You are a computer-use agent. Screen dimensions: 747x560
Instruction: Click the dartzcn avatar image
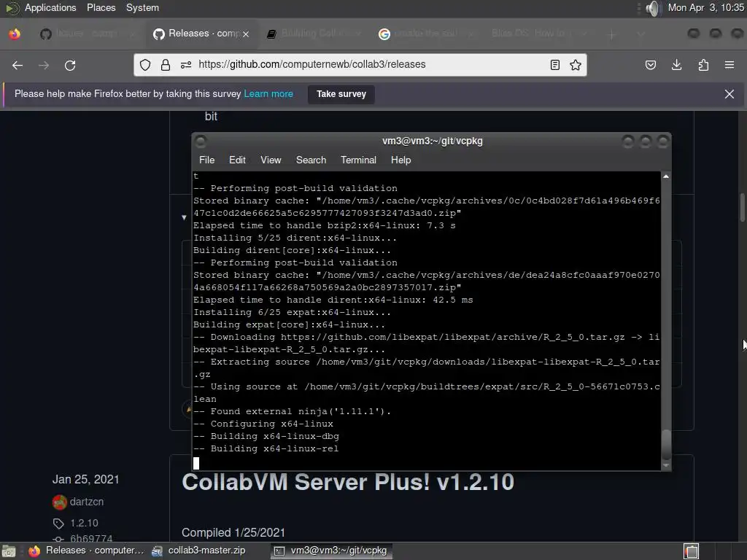pos(60,502)
